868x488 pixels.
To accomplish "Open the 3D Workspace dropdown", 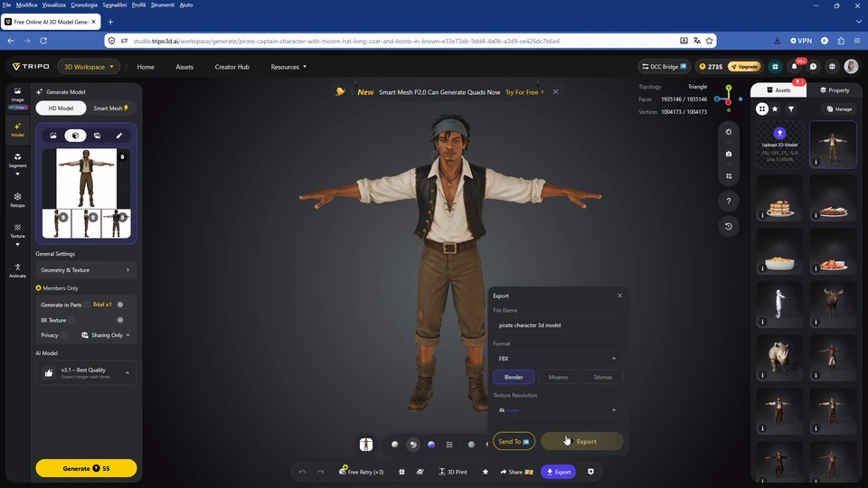I will coord(89,66).
